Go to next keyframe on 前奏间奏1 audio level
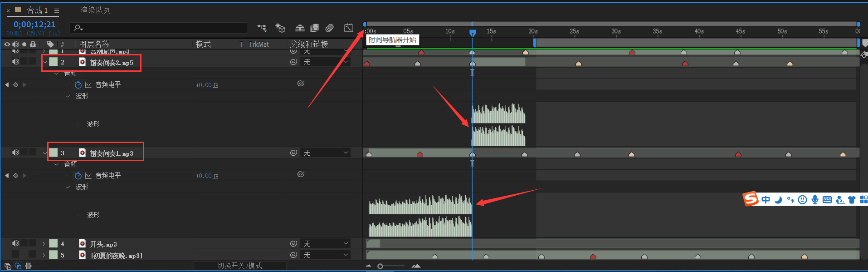Viewport: 868px width, 272px height. point(24,176)
